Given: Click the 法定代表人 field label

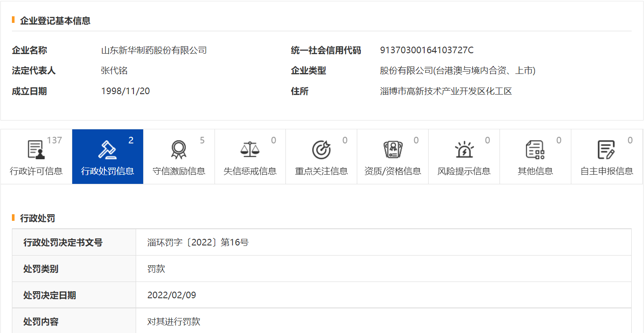Looking at the screenshot, I should coord(33,71).
